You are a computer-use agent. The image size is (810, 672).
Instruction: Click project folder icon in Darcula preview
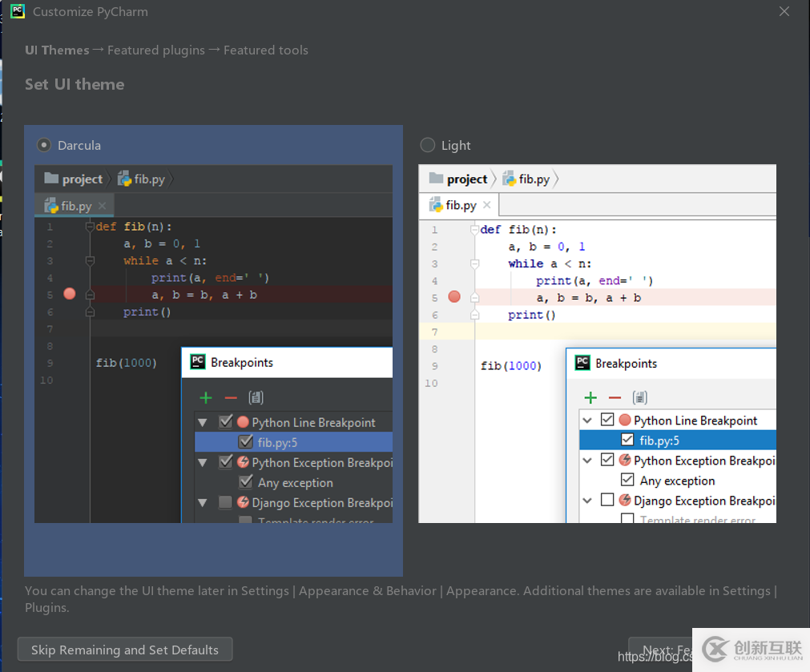coord(51,178)
